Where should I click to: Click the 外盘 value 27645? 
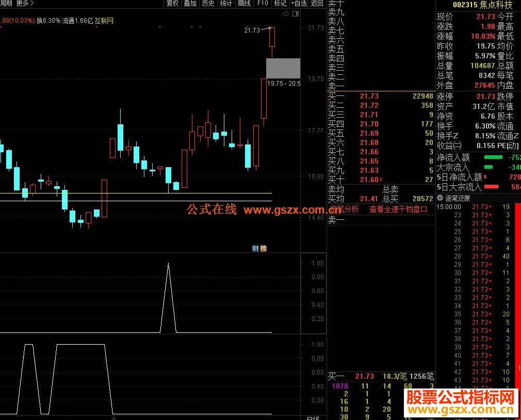tap(485, 86)
